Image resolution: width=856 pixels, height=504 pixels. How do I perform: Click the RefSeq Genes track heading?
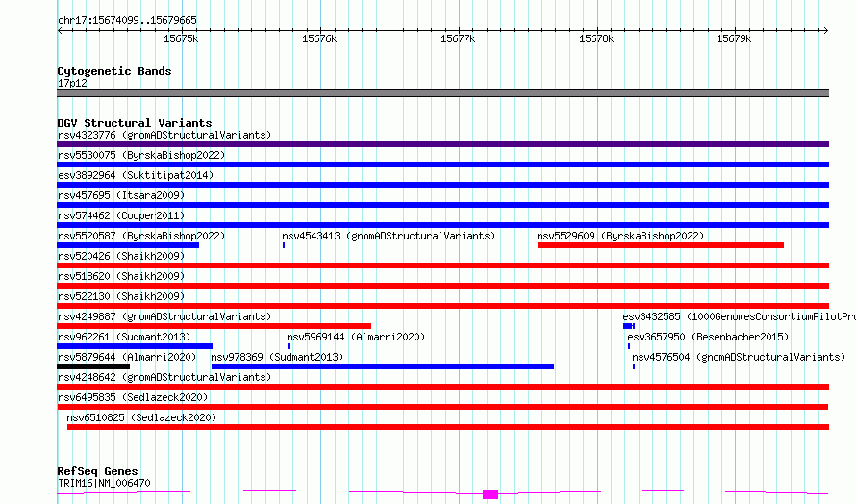click(x=97, y=471)
